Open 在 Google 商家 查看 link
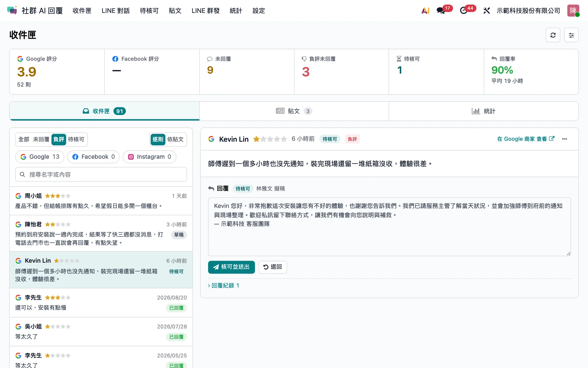Image resolution: width=588 pixels, height=368 pixels. point(526,139)
